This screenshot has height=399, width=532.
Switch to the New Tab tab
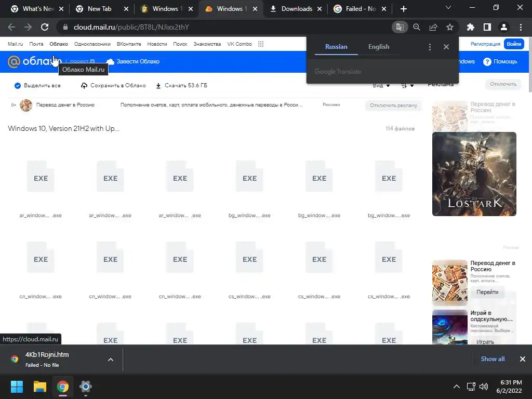pyautogui.click(x=101, y=9)
